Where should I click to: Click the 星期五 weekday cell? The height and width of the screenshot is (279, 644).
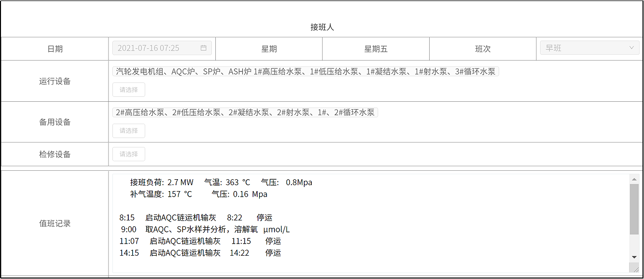pyautogui.click(x=375, y=49)
